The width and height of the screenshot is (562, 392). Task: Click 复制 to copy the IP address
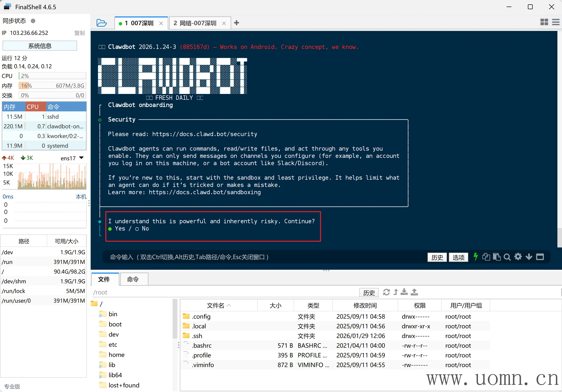79,33
